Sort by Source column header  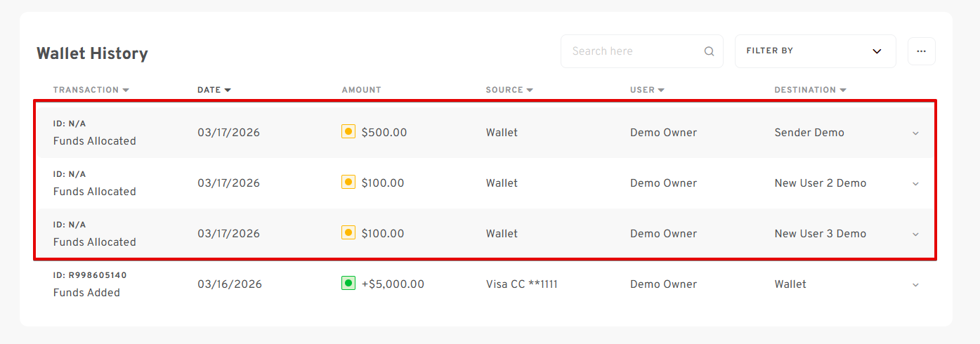pos(509,90)
